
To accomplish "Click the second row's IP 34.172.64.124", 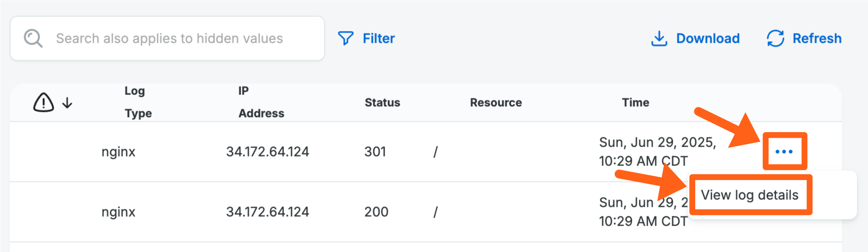I will [267, 212].
